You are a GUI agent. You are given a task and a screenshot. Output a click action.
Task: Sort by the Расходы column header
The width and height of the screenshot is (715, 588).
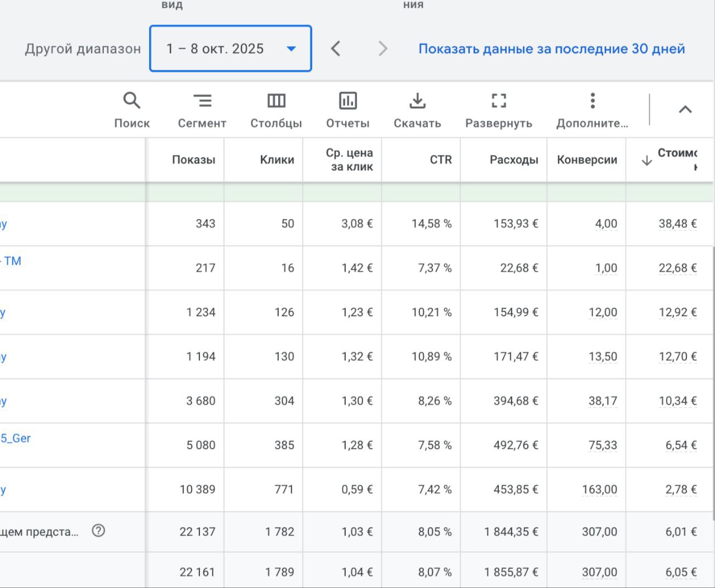point(513,160)
